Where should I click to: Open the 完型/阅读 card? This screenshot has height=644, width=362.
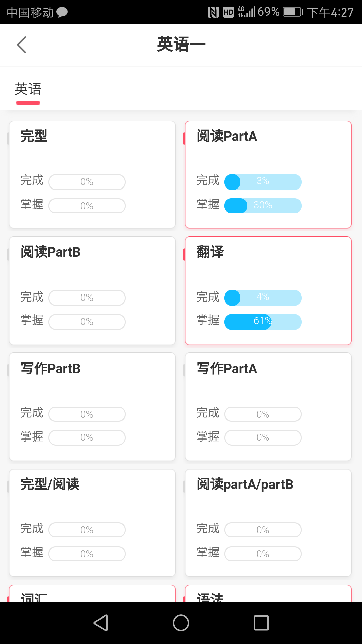click(92, 523)
